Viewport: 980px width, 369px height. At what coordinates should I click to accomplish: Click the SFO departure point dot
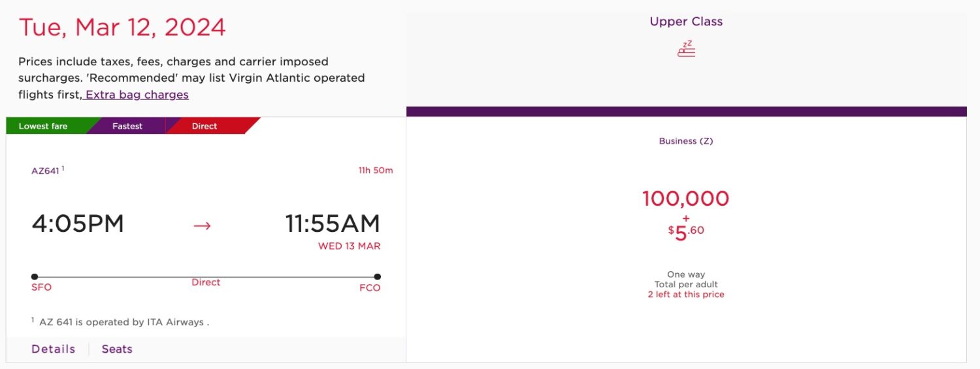[35, 277]
